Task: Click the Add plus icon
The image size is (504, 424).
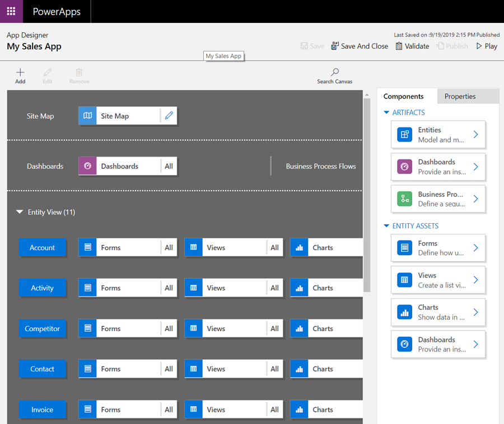Action: point(20,72)
